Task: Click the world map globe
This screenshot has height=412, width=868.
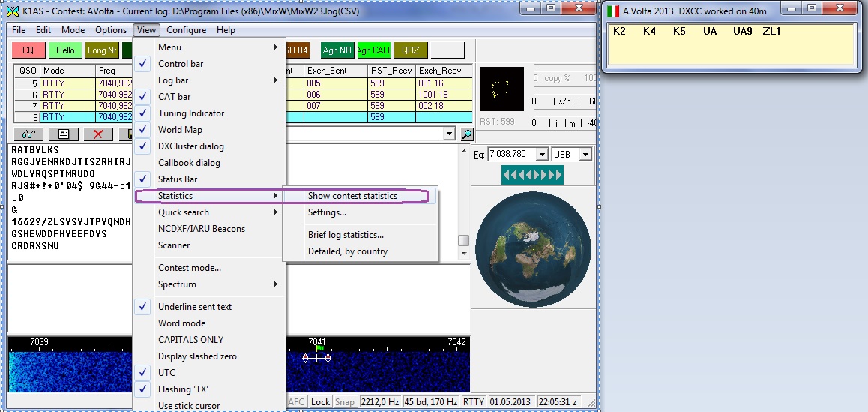Action: [x=531, y=250]
